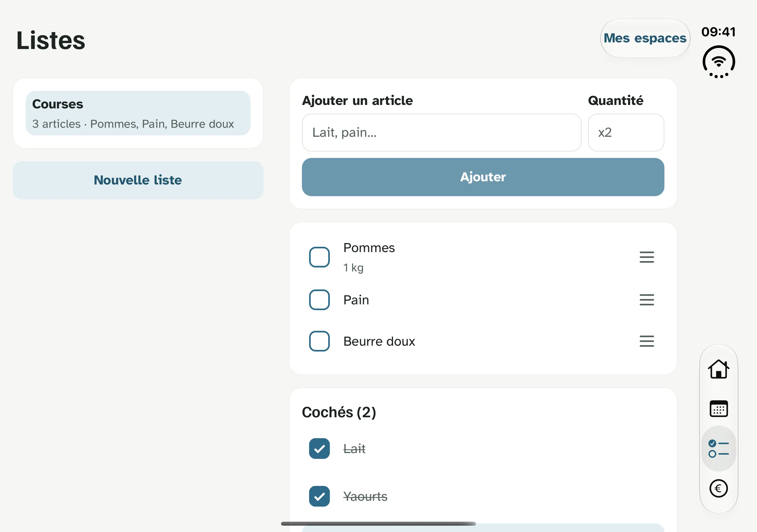Click the Pommes item name

point(369,248)
